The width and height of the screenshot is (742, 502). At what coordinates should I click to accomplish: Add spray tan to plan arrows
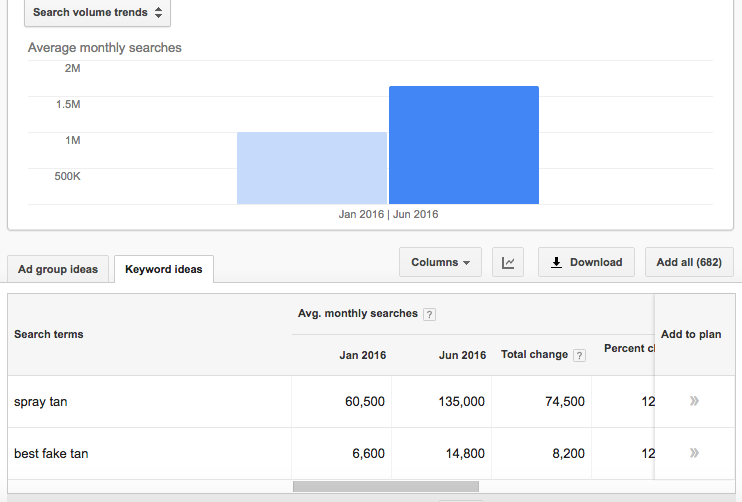click(694, 401)
